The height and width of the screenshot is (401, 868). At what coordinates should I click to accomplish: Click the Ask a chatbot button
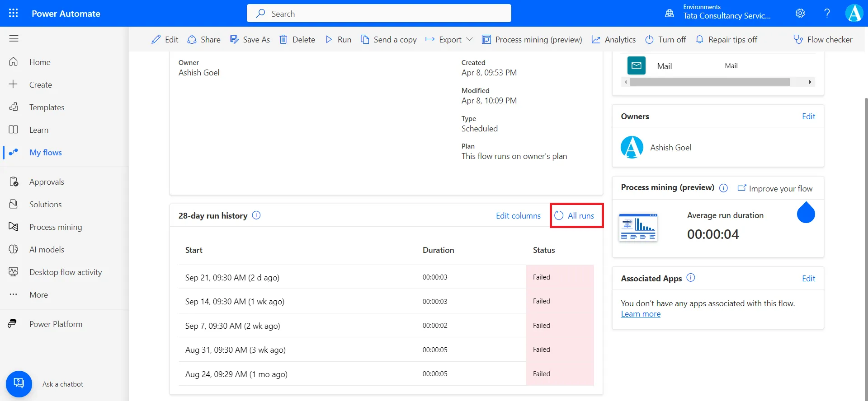coord(19,384)
